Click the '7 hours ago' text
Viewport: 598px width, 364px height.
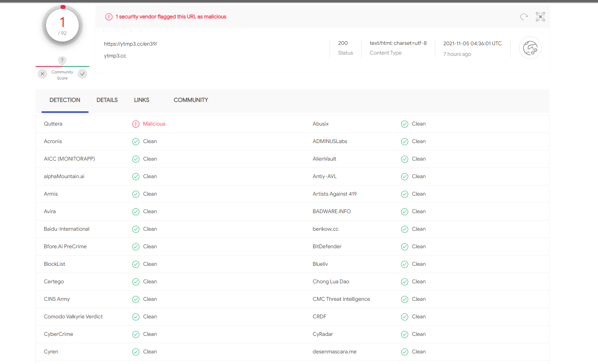(x=457, y=54)
